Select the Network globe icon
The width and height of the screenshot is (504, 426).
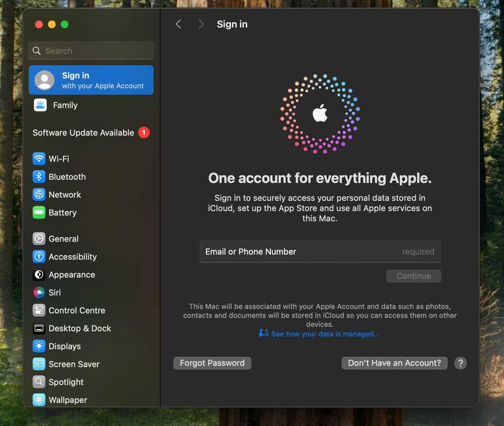click(39, 195)
